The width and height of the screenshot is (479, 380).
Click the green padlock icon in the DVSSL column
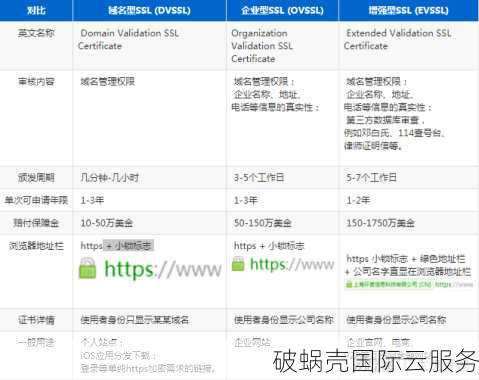click(88, 268)
